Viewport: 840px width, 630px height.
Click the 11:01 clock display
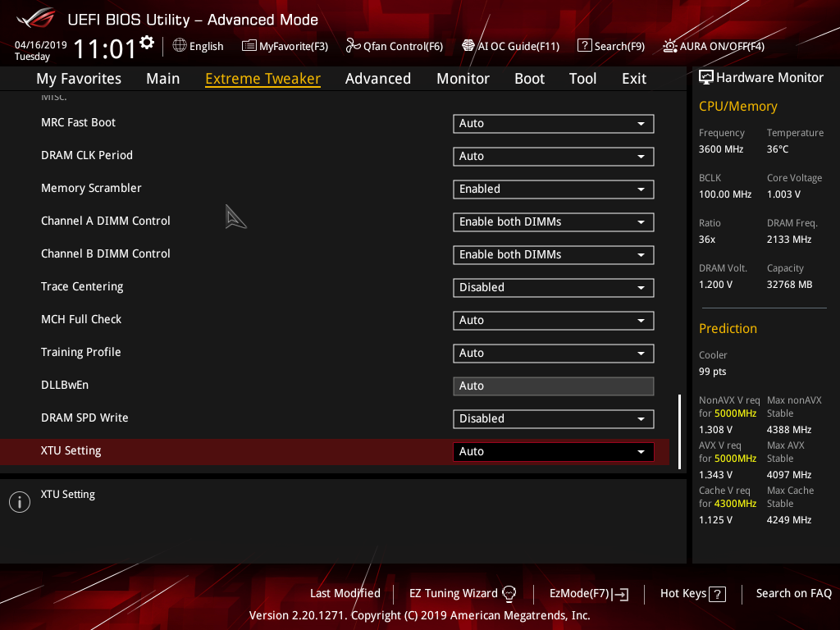104,49
